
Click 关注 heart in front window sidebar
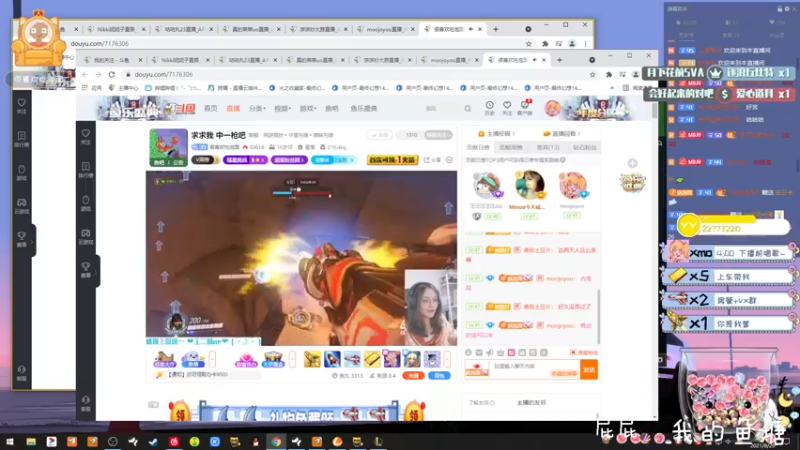(x=86, y=136)
